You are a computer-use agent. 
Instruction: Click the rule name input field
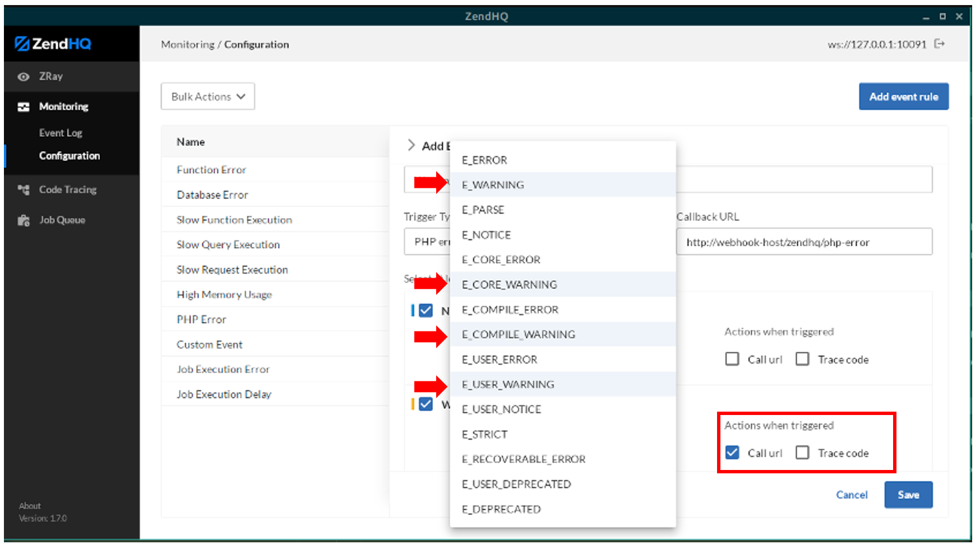(x=804, y=179)
